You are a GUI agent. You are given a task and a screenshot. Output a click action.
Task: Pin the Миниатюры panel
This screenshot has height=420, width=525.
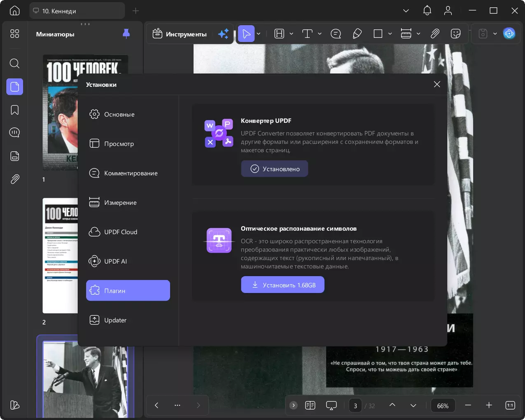[126, 34]
